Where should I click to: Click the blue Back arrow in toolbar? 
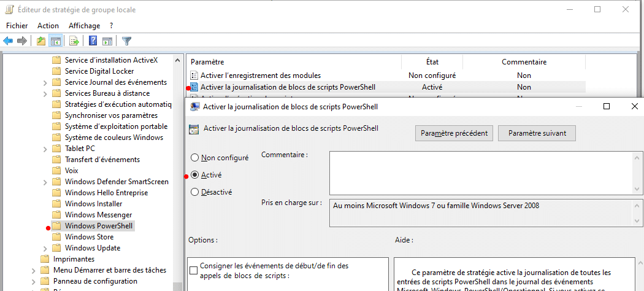pos(8,41)
